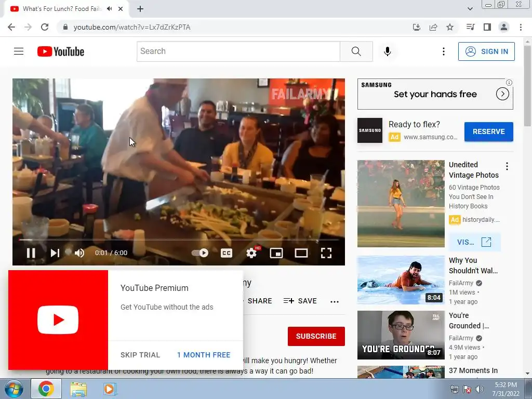Click You're Grounded video title
This screenshot has width=532, height=399.
tap(469, 320)
